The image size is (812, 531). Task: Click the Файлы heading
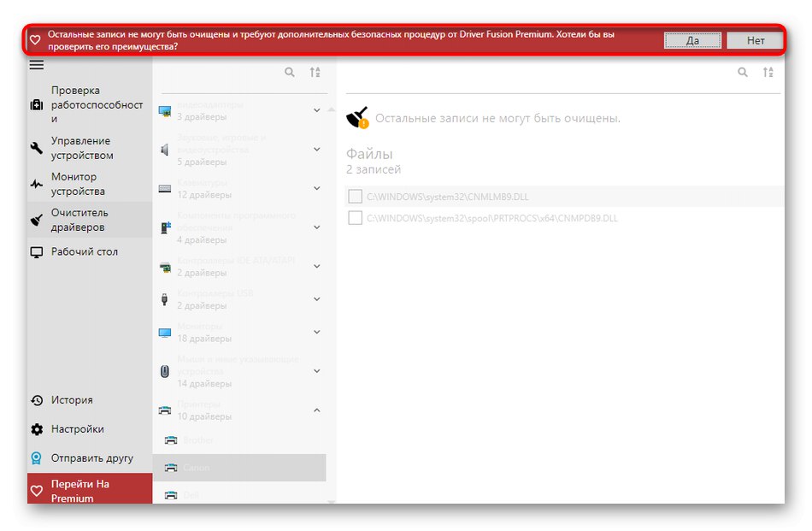[x=369, y=154]
